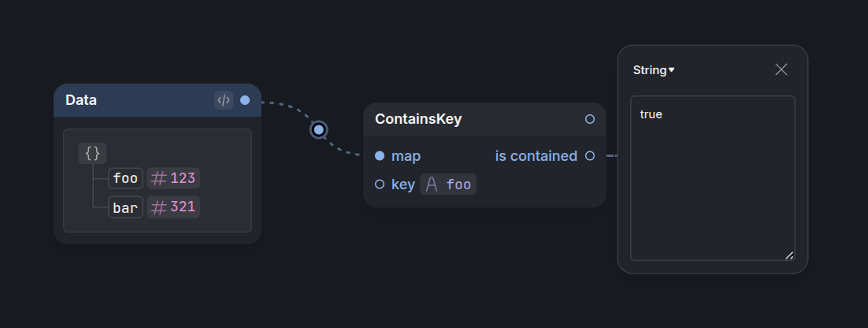Click the filled map input port
868x328 pixels.
tap(379, 156)
